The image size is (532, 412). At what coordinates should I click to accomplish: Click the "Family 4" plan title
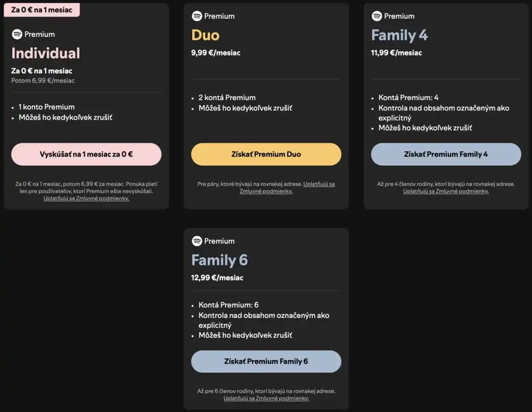point(399,35)
